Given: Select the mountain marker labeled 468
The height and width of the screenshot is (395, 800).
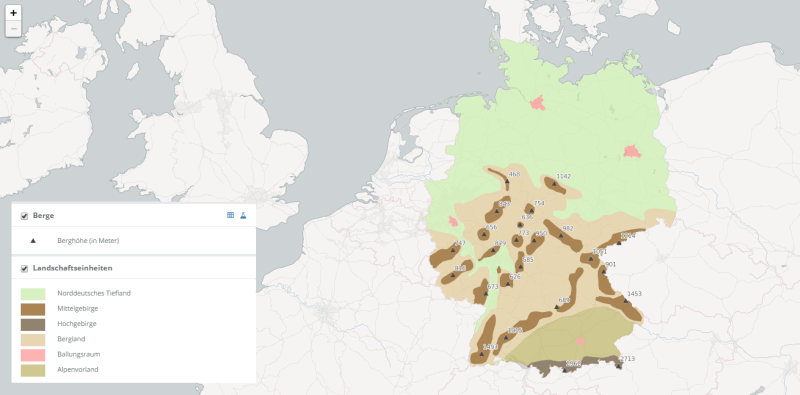Looking at the screenshot, I should point(507,181).
